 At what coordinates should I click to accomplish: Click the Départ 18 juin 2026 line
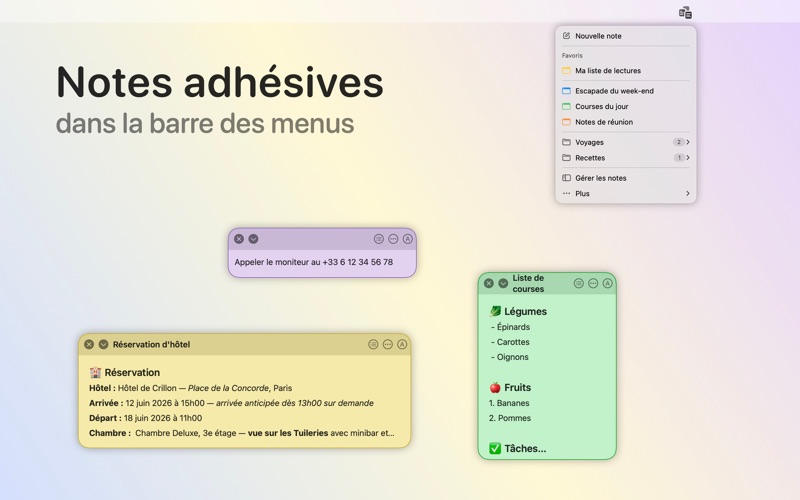[x=145, y=418]
